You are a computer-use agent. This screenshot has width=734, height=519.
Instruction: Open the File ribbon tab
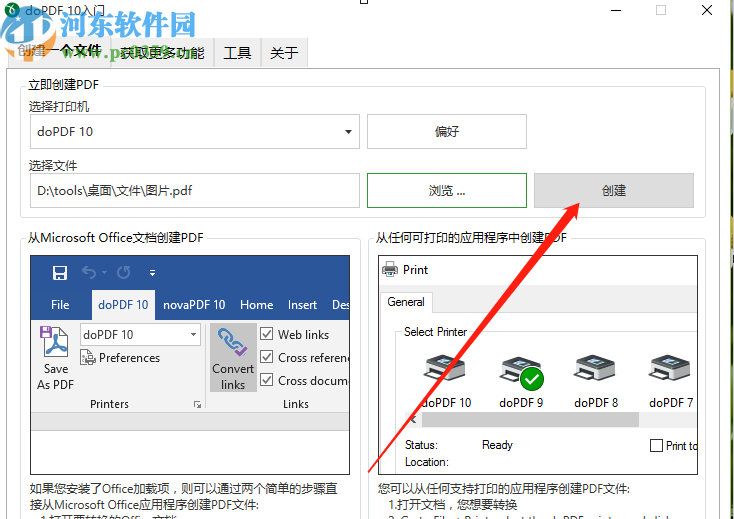point(60,305)
